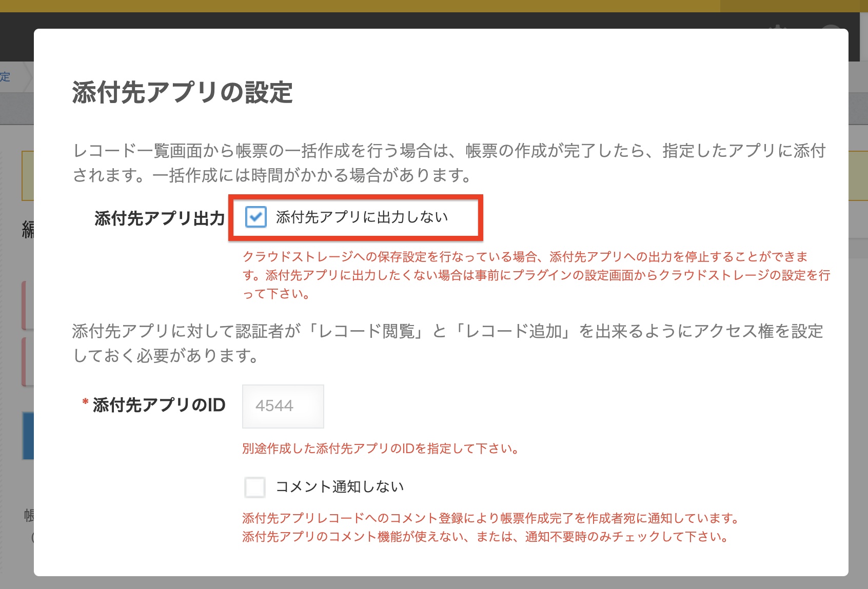
Task: Click the 添付先アプリに出力しない label text
Action: (x=362, y=217)
